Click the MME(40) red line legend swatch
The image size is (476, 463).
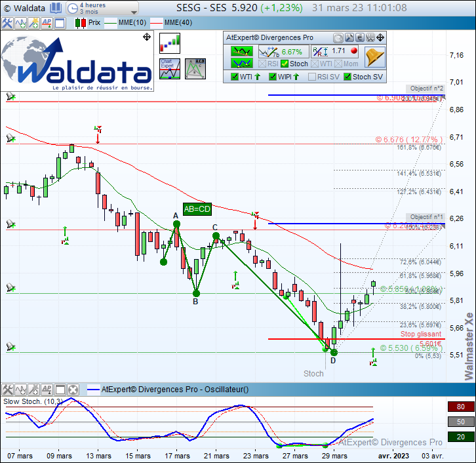pos(156,23)
